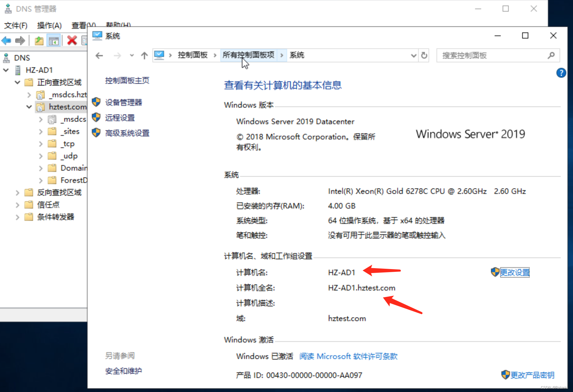
Task: Open the 操作(A) menu in DNS Manager
Action: [x=49, y=25]
